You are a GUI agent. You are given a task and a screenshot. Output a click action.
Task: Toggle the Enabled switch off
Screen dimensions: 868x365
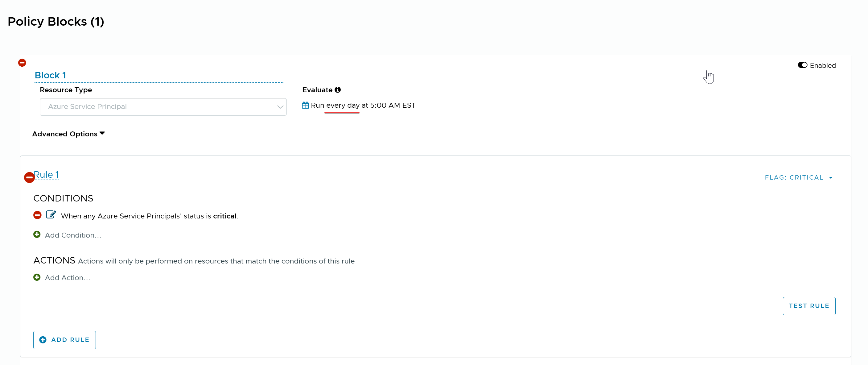(802, 65)
